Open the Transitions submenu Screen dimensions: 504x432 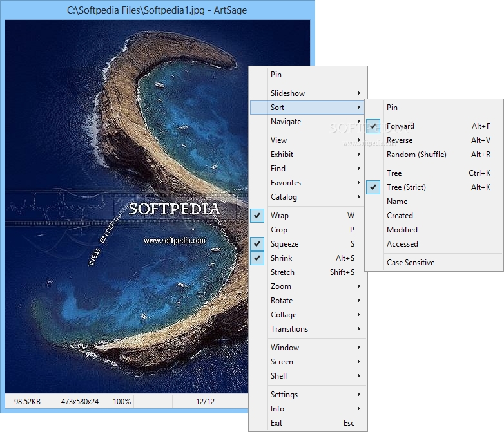[x=308, y=328]
